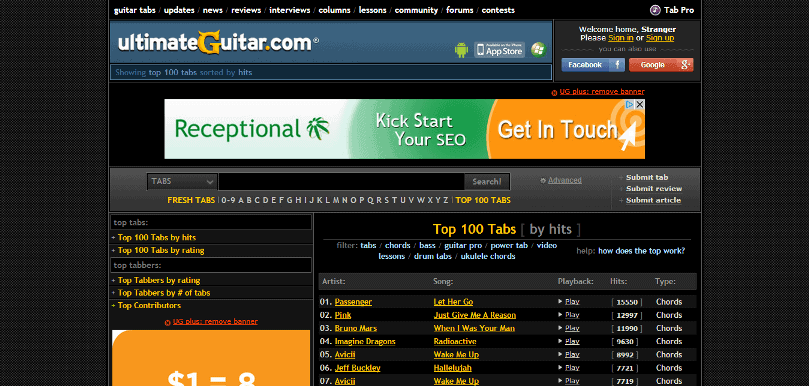This screenshot has width=809, height=386.
Task: Focus the tab search input field
Action: click(341, 182)
